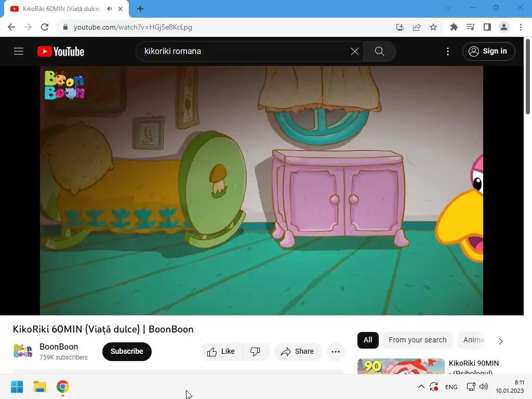This screenshot has height=399, width=532.
Task: Toggle the Chrome side panel
Action: [487, 27]
